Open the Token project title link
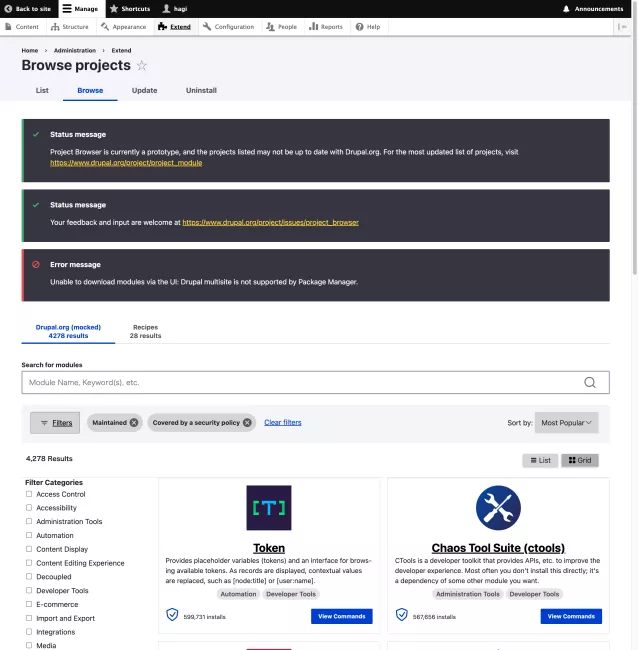The width and height of the screenshot is (638, 650). [269, 548]
